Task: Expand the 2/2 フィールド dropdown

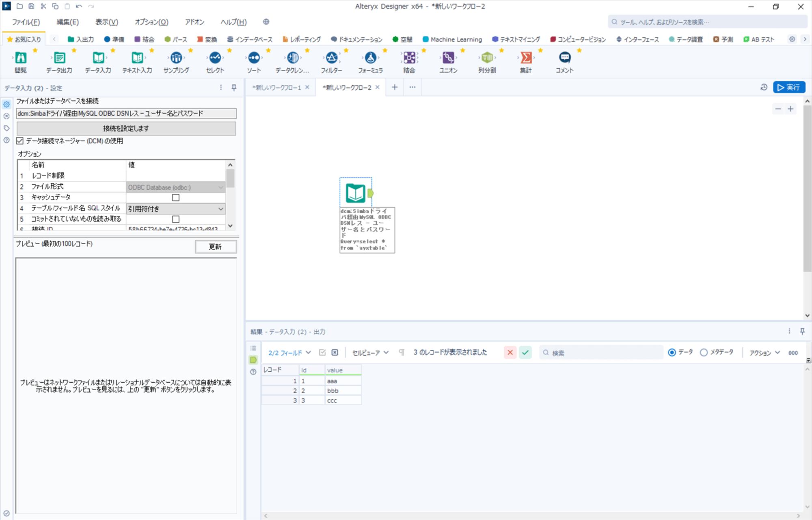Action: coord(289,353)
